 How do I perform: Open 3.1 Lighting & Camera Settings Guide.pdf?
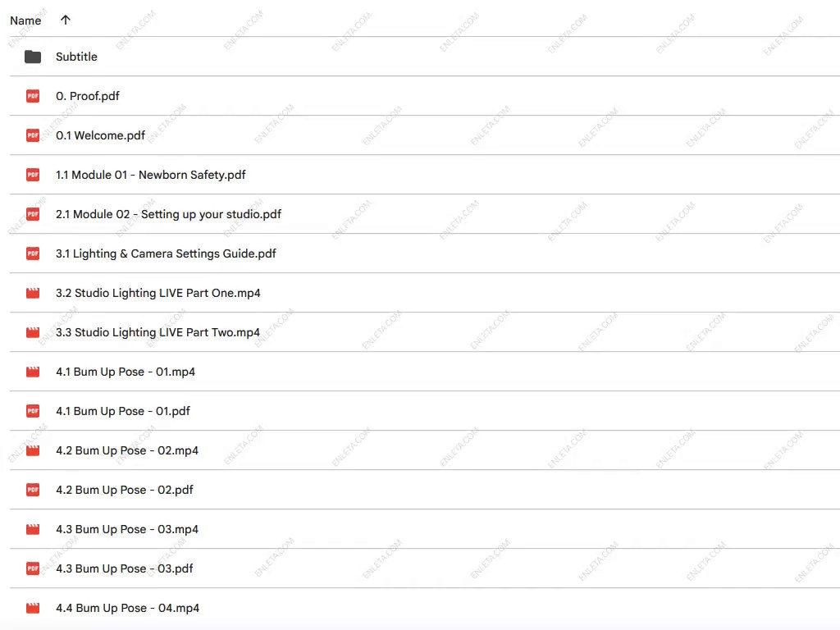166,253
